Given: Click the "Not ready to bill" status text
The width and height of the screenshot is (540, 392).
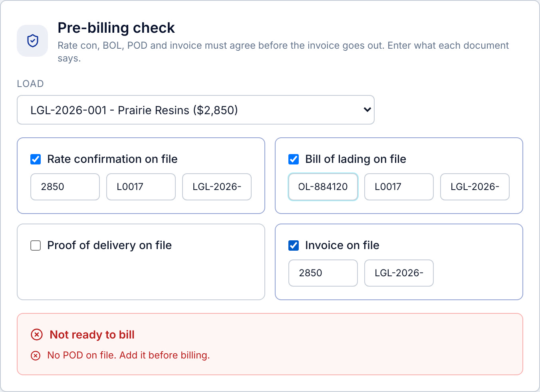Looking at the screenshot, I should [x=92, y=335].
